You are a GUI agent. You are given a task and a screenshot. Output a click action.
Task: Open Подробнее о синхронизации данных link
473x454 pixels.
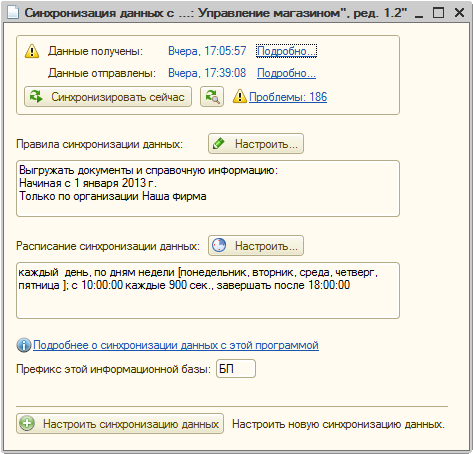click(x=176, y=345)
